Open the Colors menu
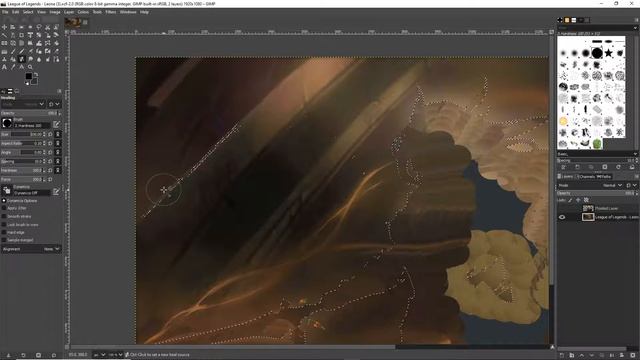 pos(83,12)
